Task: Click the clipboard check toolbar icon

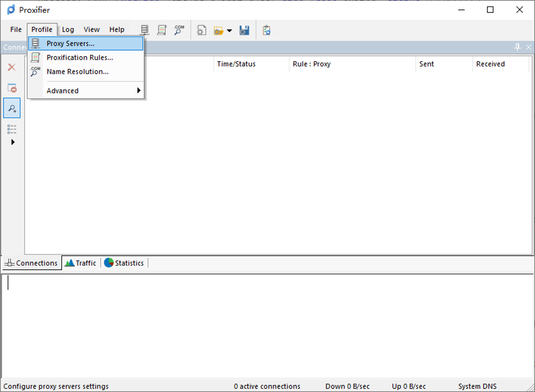Action: pyautogui.click(x=266, y=30)
